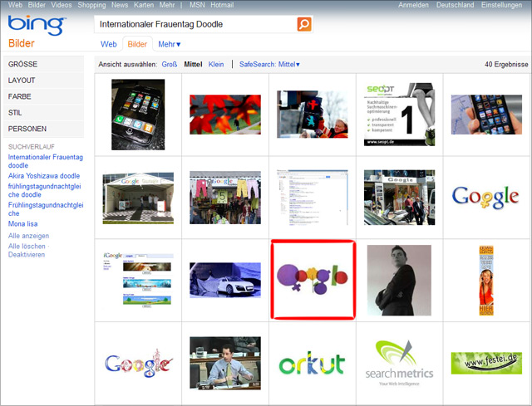Open Einstellungen settings link
Image resolution: width=532 pixels, height=406 pixels.
(501, 5)
